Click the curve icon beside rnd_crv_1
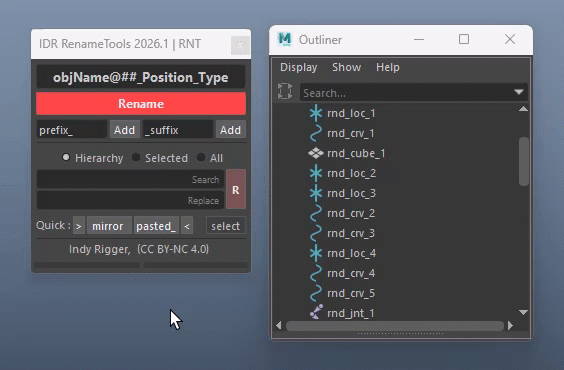Image resolution: width=564 pixels, height=370 pixels. (x=316, y=133)
